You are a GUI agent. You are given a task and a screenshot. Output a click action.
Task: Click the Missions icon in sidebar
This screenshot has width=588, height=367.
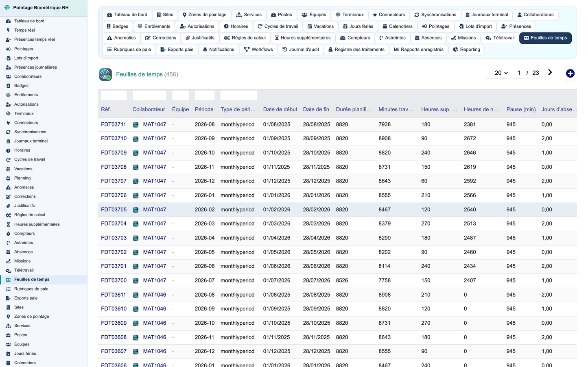tap(8, 261)
